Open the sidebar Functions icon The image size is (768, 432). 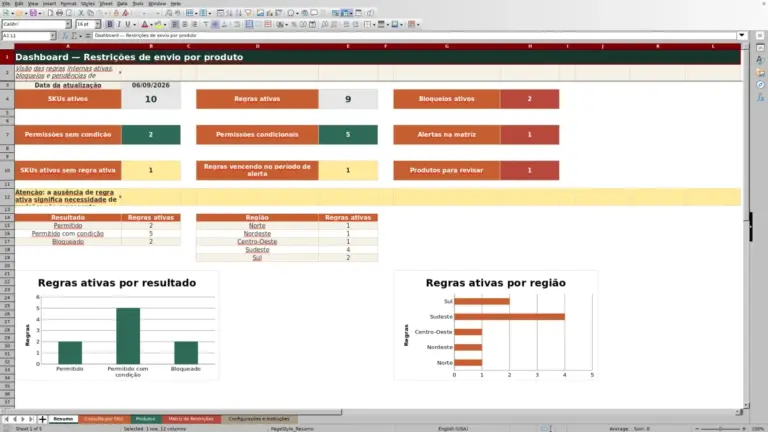pos(760,97)
